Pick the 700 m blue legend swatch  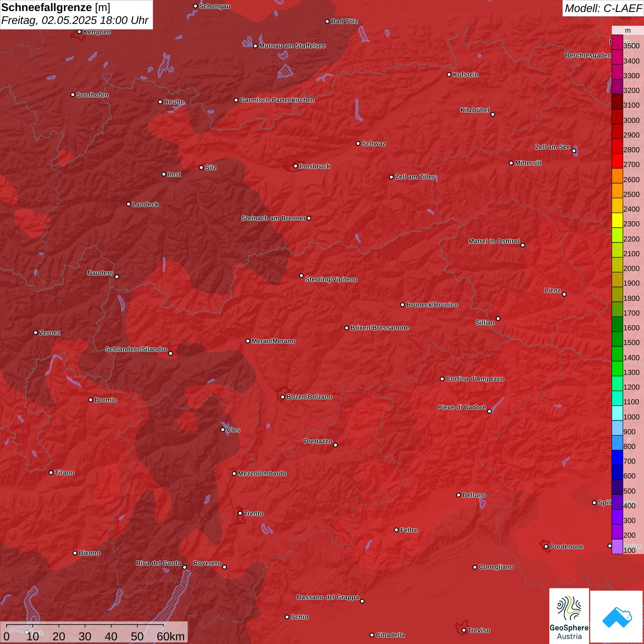617,458
